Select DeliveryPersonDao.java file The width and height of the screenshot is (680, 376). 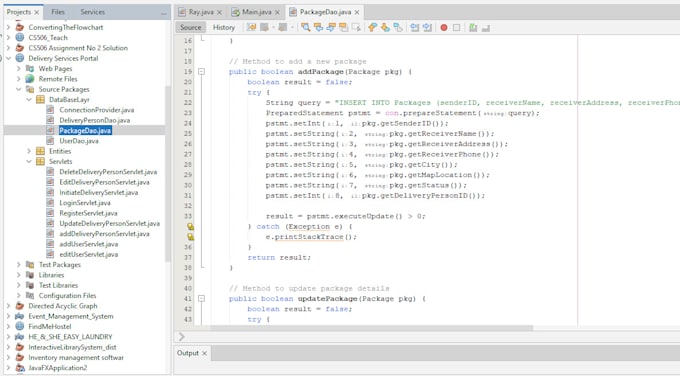coord(95,120)
